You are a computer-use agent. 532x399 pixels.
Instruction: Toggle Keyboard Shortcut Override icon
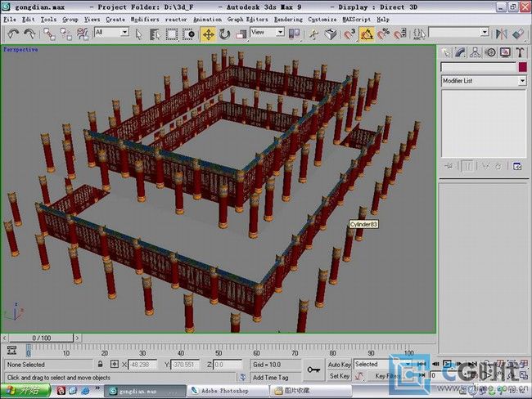click(x=330, y=34)
